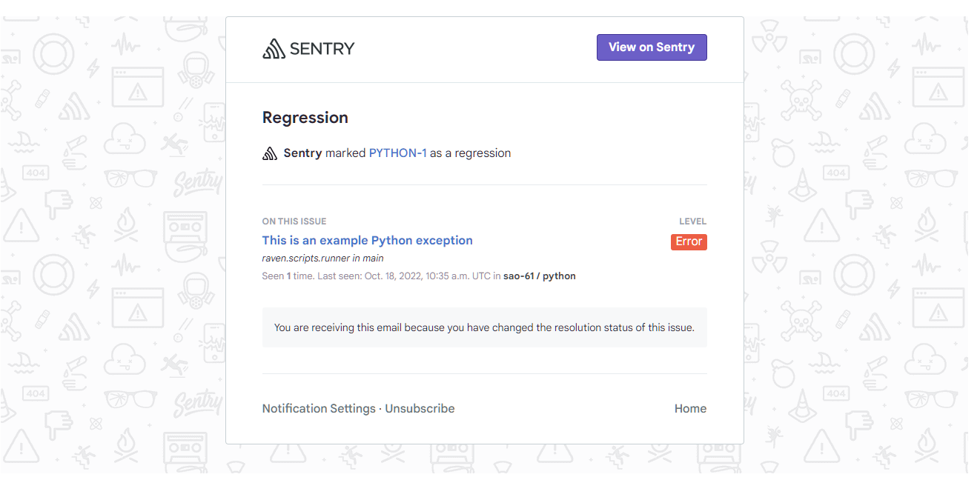Viewport: 980px width, 480px height.
Task: Click the Unsubscribe link
Action: [x=419, y=408]
